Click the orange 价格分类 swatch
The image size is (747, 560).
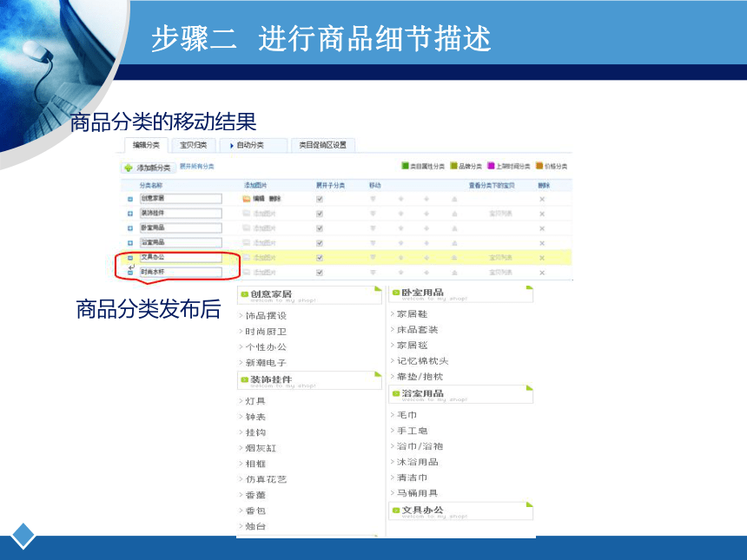[x=539, y=166]
